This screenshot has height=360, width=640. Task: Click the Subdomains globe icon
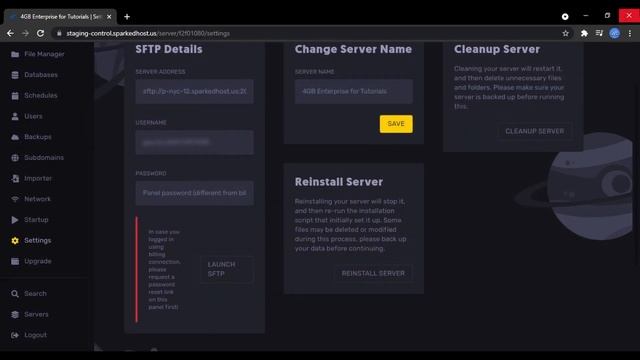click(15, 158)
